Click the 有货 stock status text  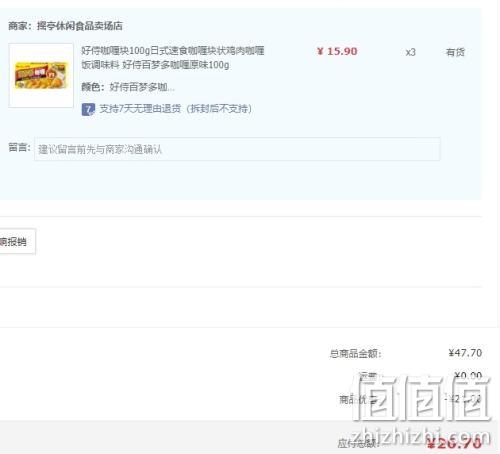click(x=455, y=52)
